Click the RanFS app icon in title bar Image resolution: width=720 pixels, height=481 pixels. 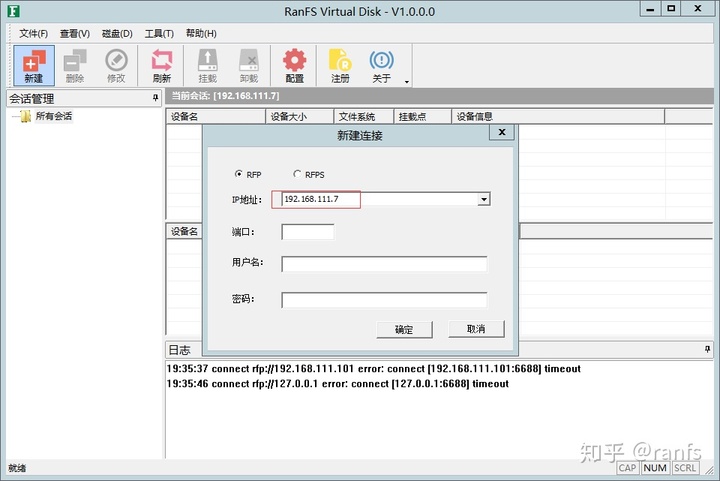(13, 11)
